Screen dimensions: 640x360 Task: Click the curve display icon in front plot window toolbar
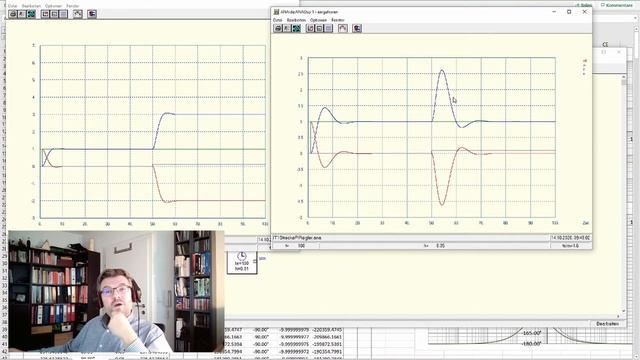coord(342,28)
